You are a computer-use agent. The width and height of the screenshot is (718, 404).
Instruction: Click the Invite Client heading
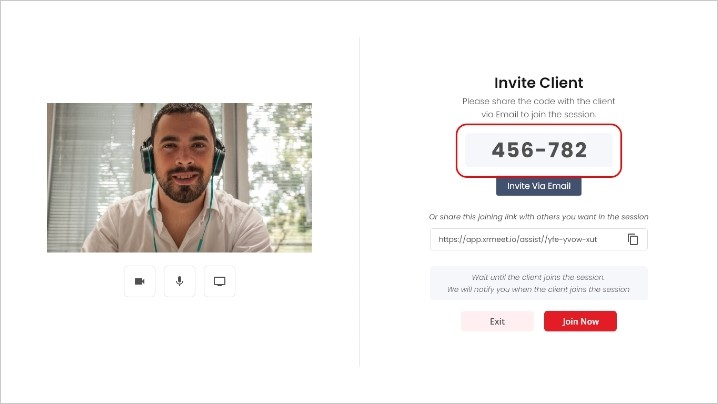(538, 83)
